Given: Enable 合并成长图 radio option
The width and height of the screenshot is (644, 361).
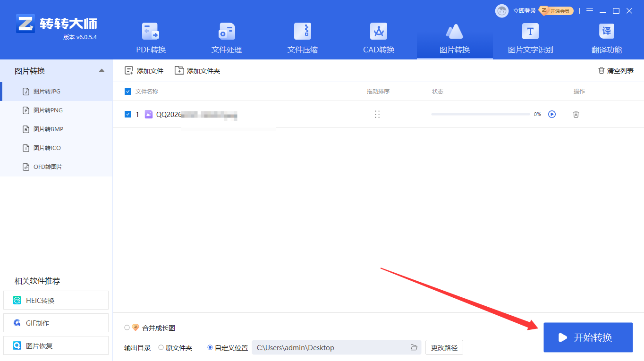Looking at the screenshot, I should 127,327.
